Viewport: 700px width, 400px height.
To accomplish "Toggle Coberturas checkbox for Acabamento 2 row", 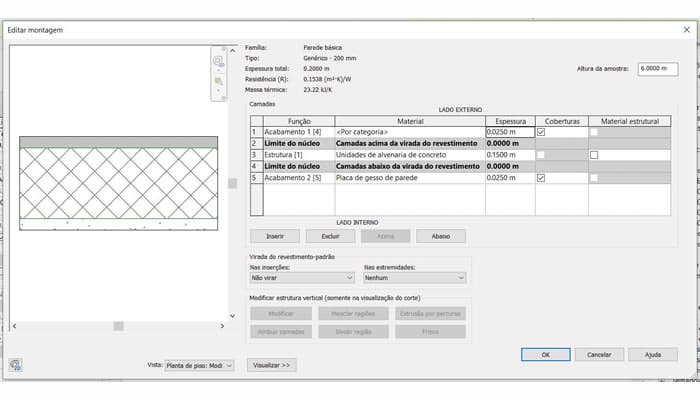I will pyautogui.click(x=541, y=178).
